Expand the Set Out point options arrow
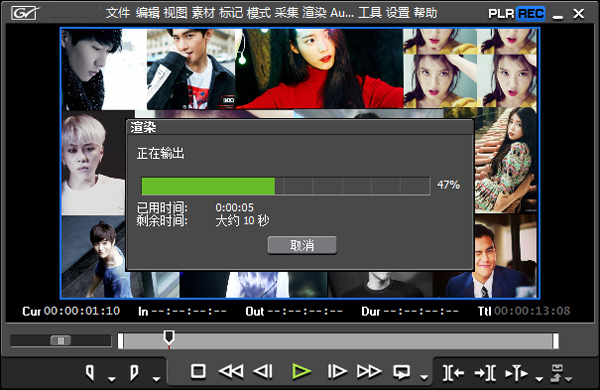The height and width of the screenshot is (390, 600). 156,379
